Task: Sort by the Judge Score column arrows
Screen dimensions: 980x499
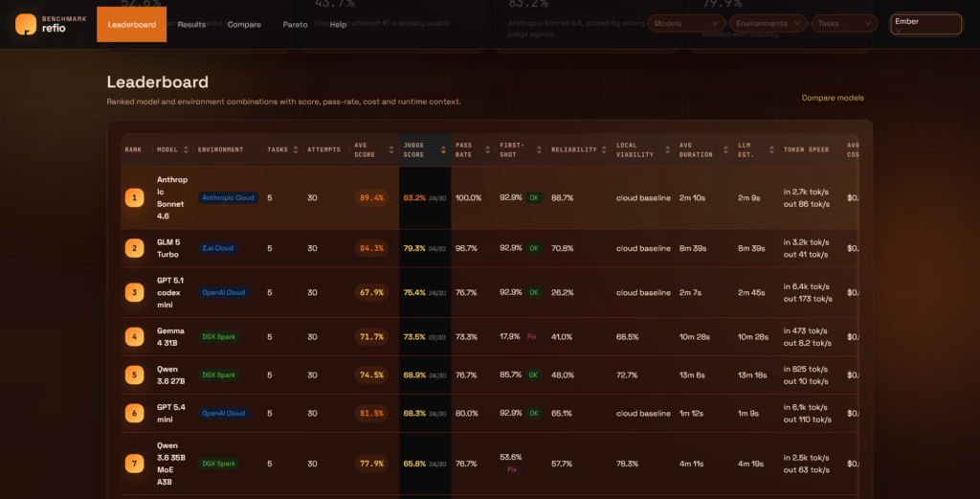Action: 443,149
